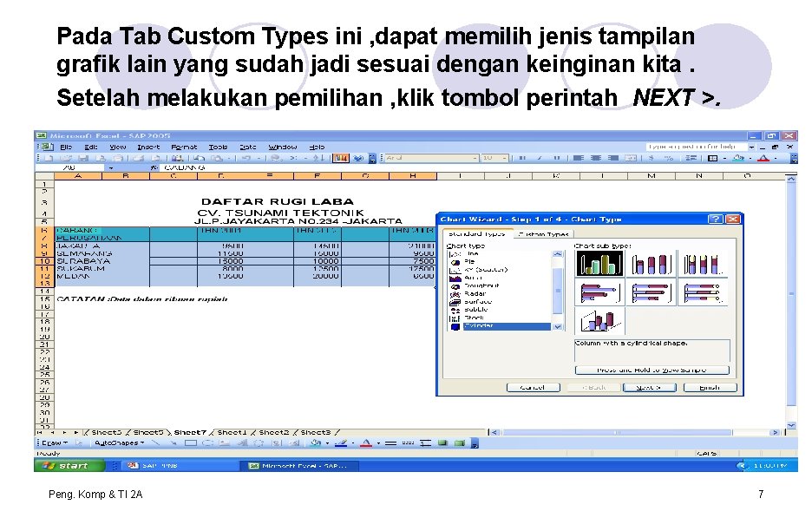812x531 pixels.
Task: Click the Fill Color bucket icon in formatting toolbar
Action: [738, 158]
